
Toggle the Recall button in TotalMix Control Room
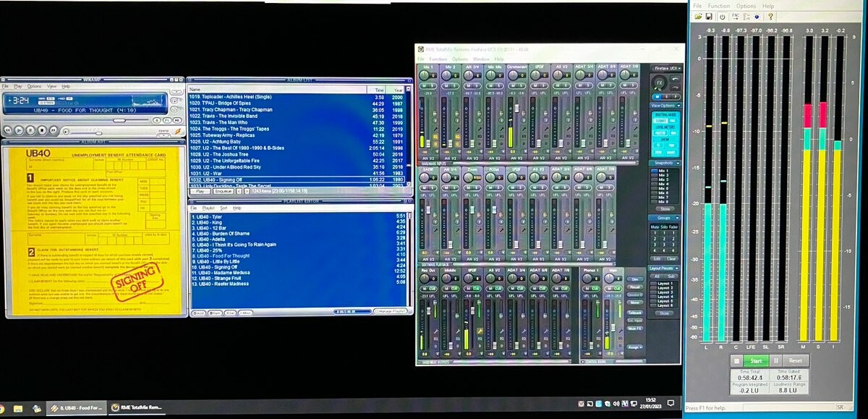(634, 287)
